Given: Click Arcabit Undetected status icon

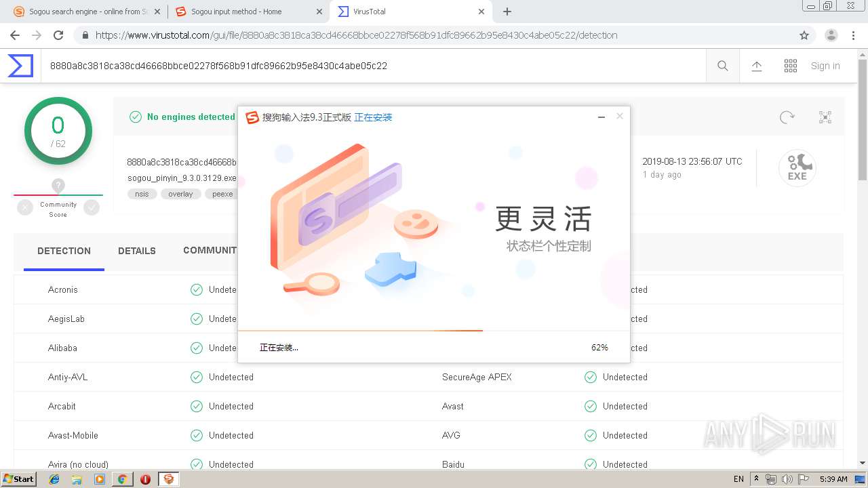Looking at the screenshot, I should (x=197, y=406).
